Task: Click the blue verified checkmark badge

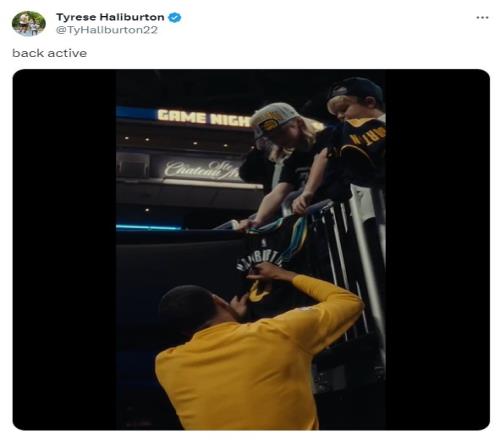Action: 174,17
